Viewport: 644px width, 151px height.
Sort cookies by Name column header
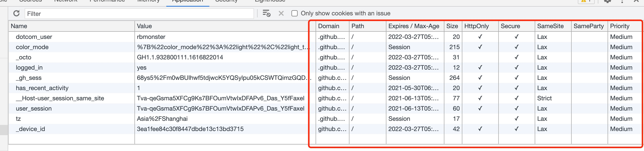72,26
